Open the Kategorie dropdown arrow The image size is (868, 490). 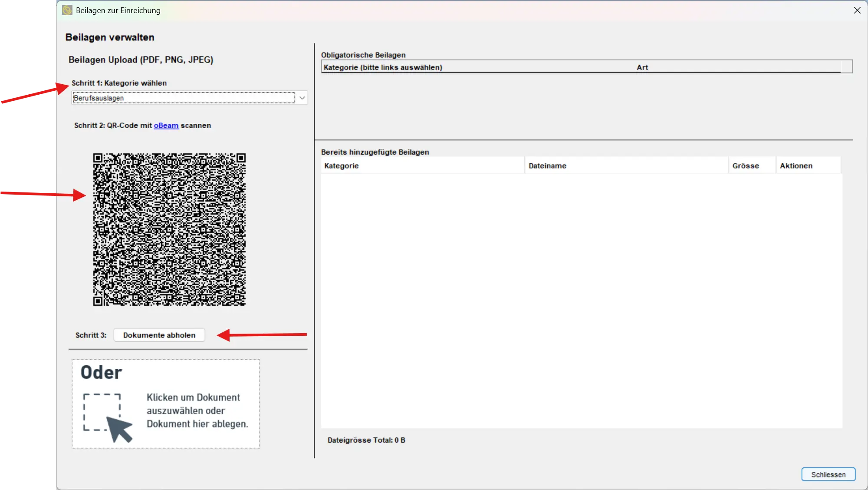click(x=301, y=98)
